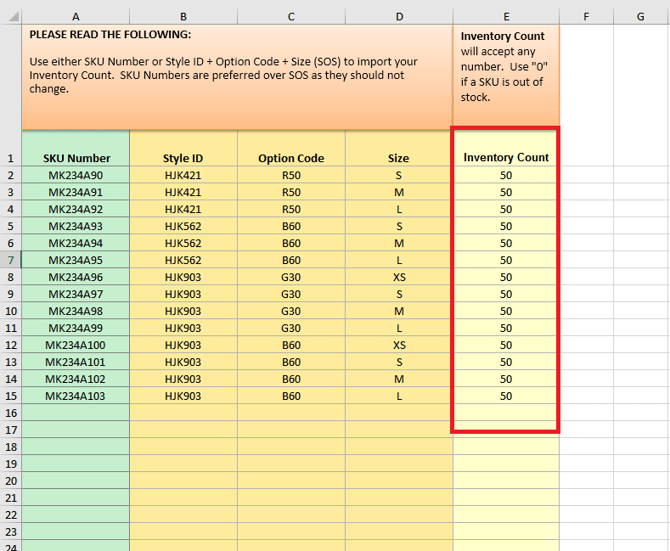The image size is (670, 551).
Task: Select the Option Code header cell
Action: [x=291, y=158]
